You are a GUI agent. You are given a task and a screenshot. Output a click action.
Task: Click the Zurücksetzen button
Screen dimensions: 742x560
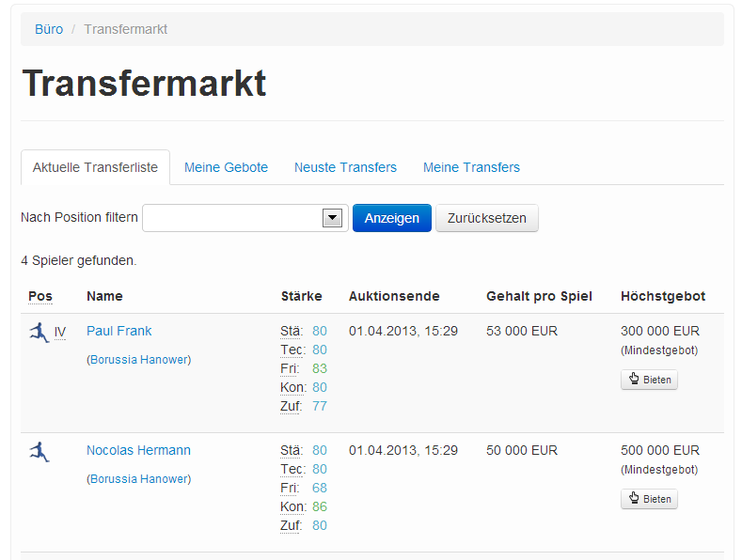coord(486,218)
